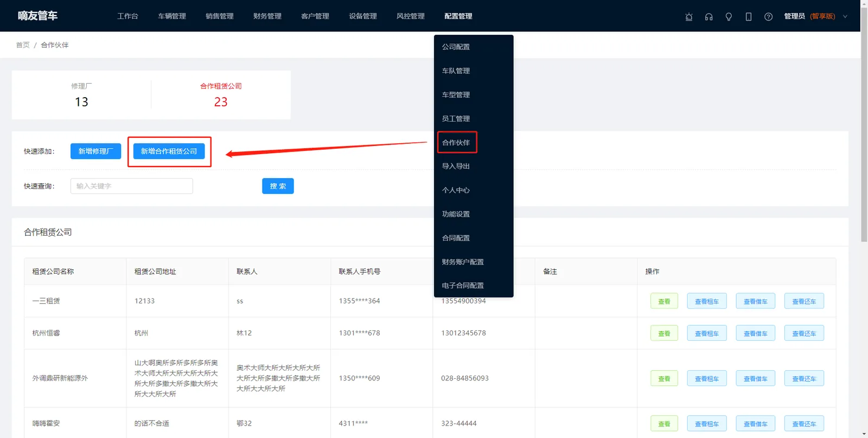Click the 嘀友管车 logo
The width and height of the screenshot is (868, 438).
[37, 16]
